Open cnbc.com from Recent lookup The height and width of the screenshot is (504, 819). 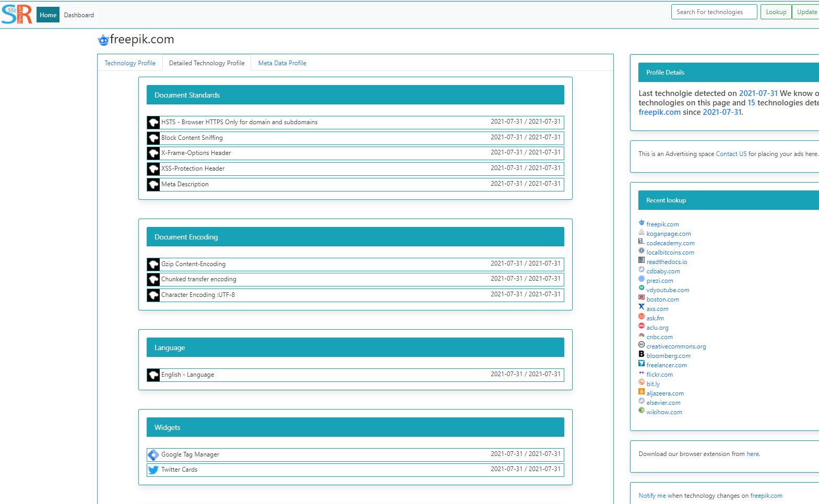(x=659, y=337)
